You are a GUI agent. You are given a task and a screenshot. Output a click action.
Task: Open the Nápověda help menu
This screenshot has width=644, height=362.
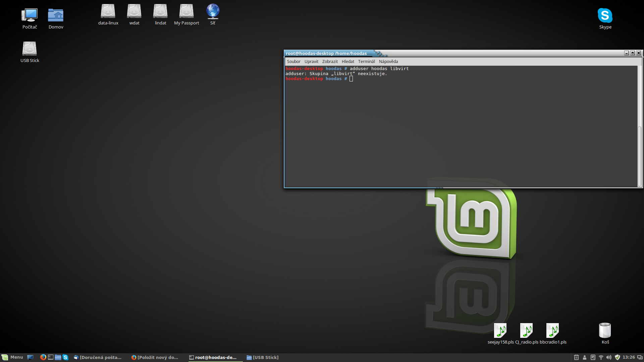click(388, 62)
